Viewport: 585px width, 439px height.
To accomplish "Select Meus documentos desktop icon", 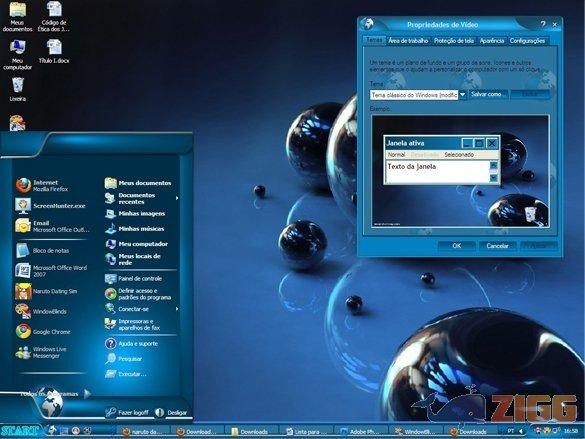I will 17,17.
